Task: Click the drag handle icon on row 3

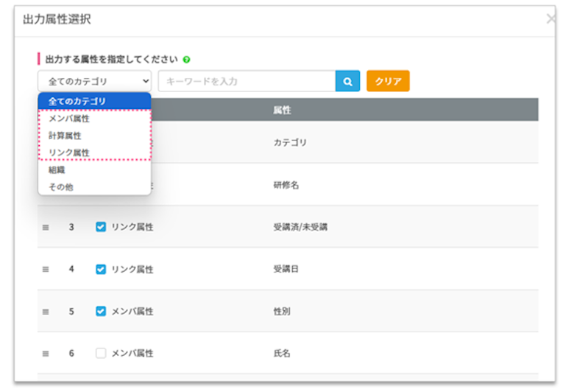Action: coord(46,228)
